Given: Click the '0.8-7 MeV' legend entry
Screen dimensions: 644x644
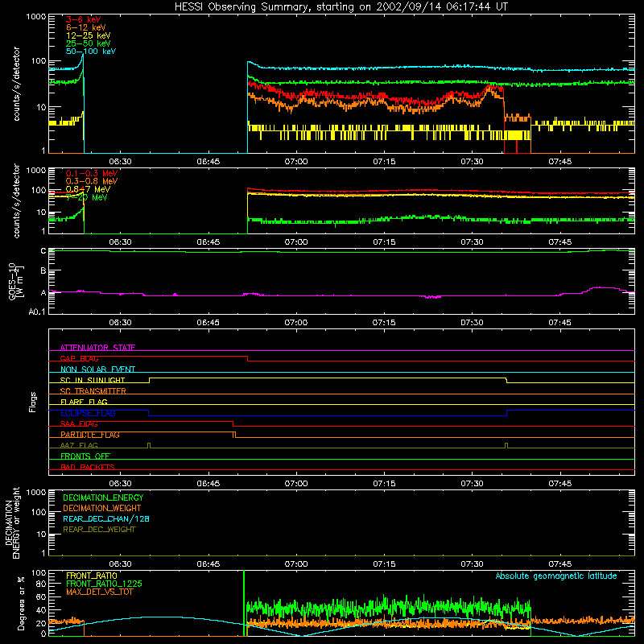Looking at the screenshot, I should (x=88, y=189).
